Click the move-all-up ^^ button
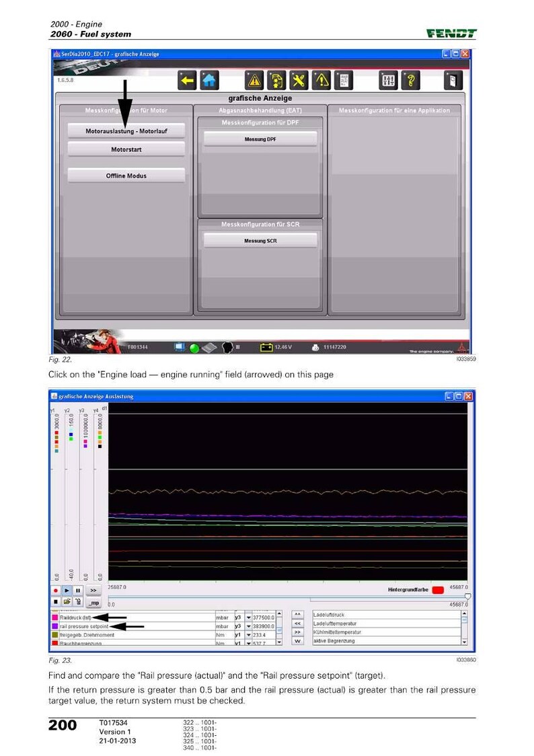This screenshot has height=756, width=534. coord(297,614)
